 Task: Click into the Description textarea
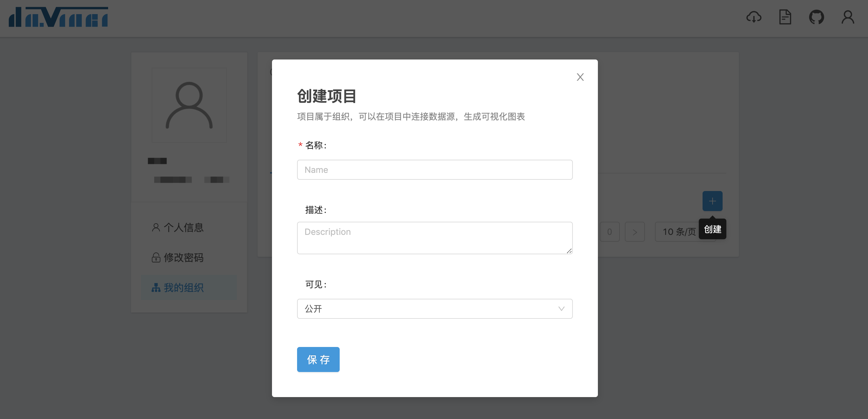point(434,238)
